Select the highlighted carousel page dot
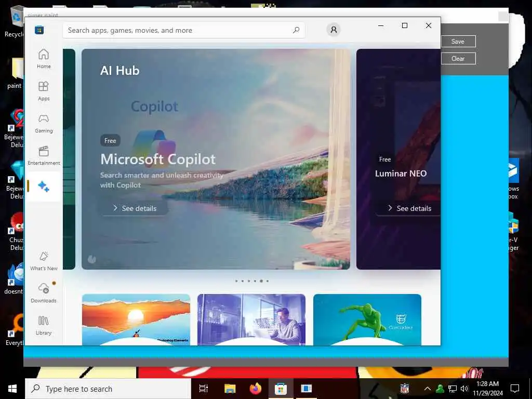Image resolution: width=532 pixels, height=399 pixels. tap(261, 281)
